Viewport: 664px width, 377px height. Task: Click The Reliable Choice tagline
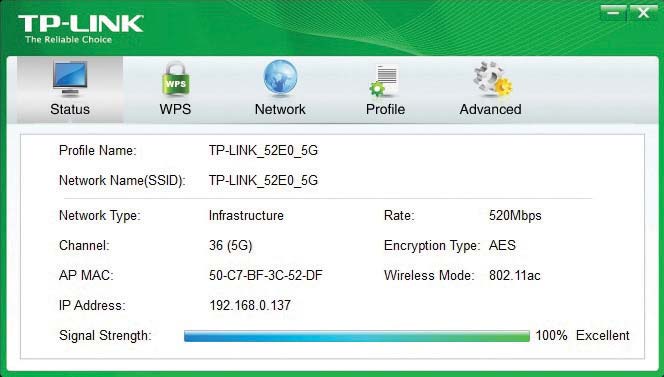69,40
